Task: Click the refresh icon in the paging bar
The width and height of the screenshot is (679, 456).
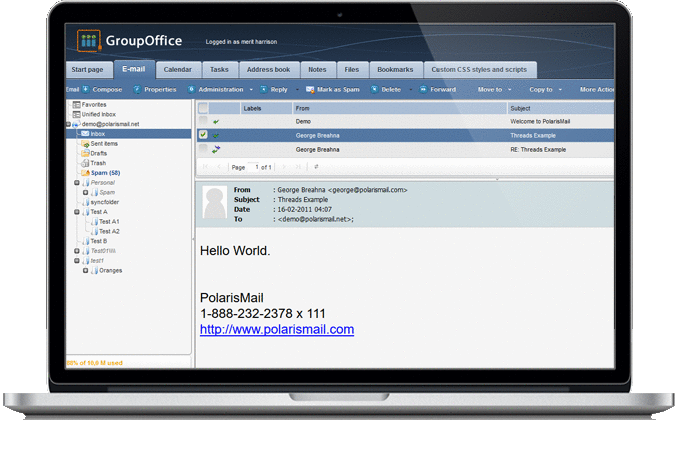Action: coord(316,167)
